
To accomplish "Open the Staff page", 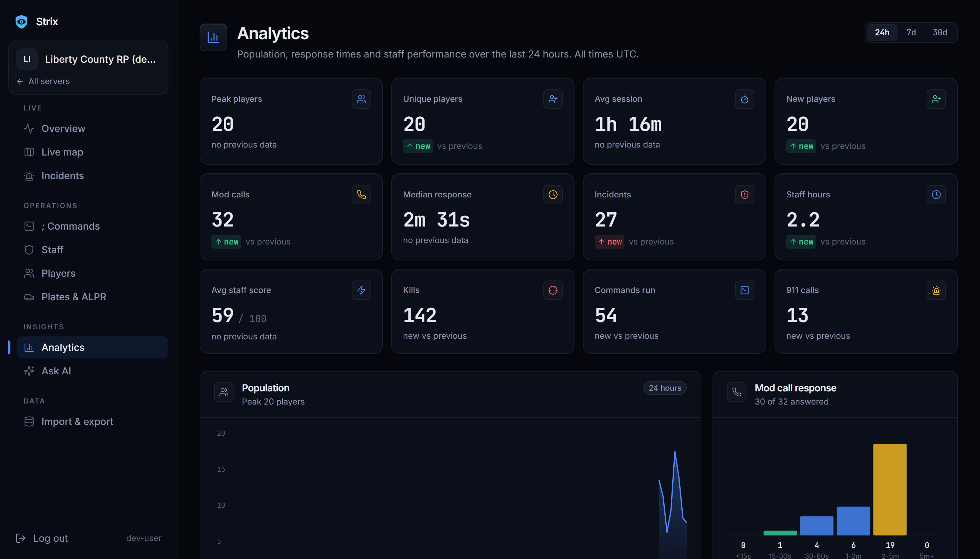I will (x=92, y=250).
